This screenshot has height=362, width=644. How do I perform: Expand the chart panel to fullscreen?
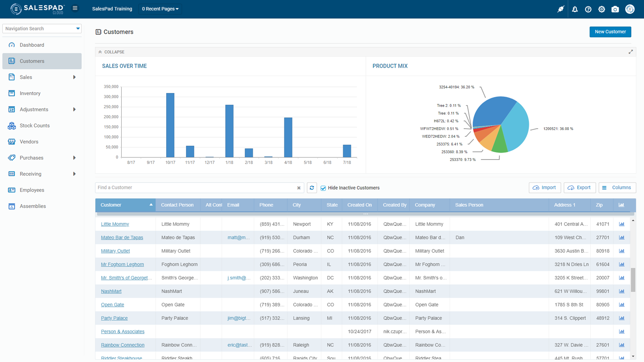[x=630, y=52]
